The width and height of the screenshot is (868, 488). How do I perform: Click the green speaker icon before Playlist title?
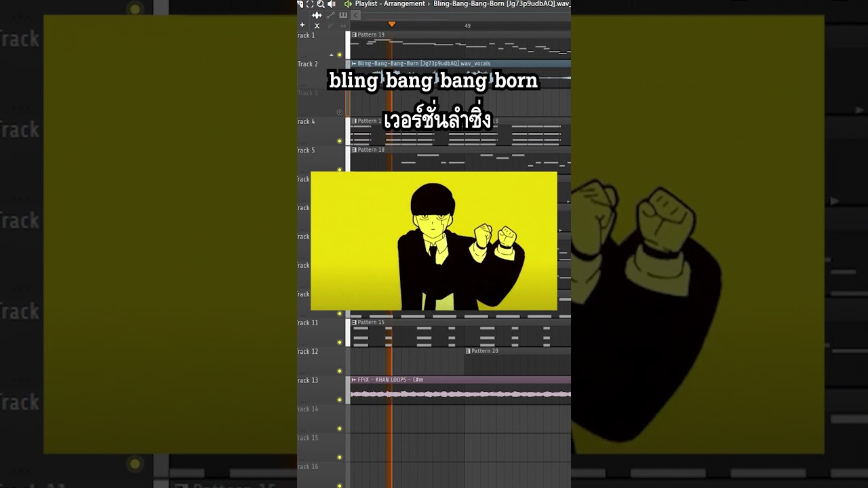[x=348, y=4]
